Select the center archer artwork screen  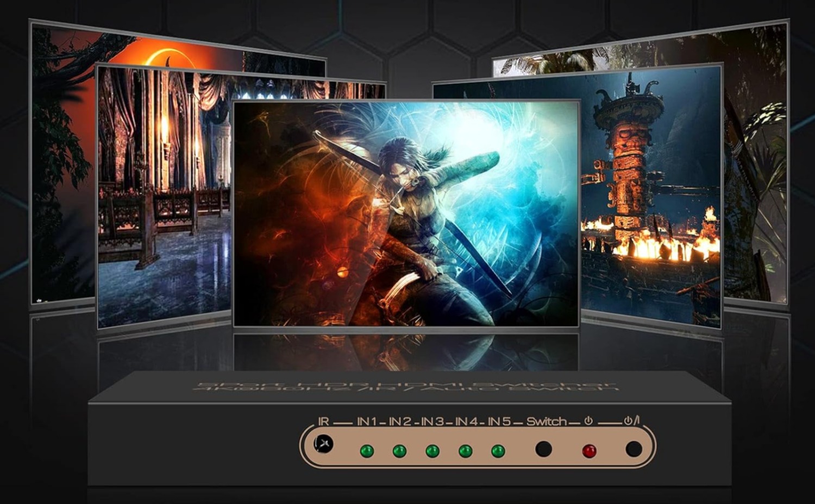pos(406,213)
